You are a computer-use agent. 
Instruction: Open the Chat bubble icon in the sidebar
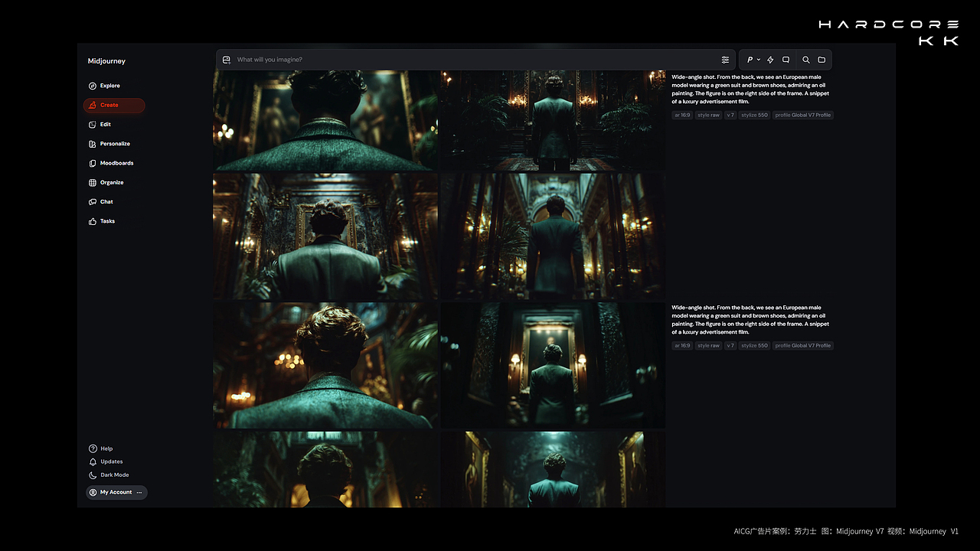(x=93, y=202)
